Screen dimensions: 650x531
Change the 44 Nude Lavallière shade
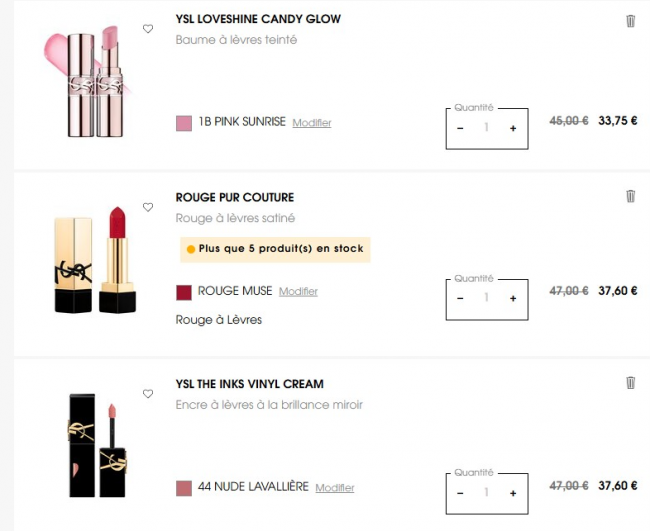point(335,488)
